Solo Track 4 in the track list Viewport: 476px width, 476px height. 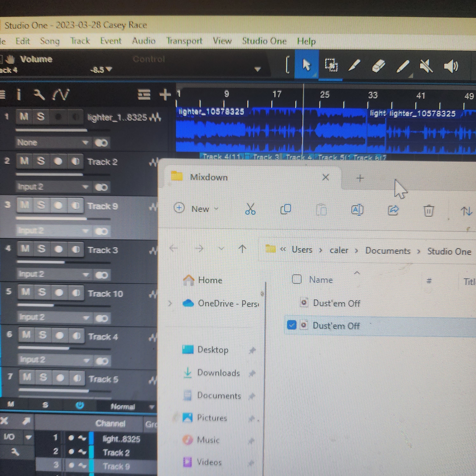(43, 335)
